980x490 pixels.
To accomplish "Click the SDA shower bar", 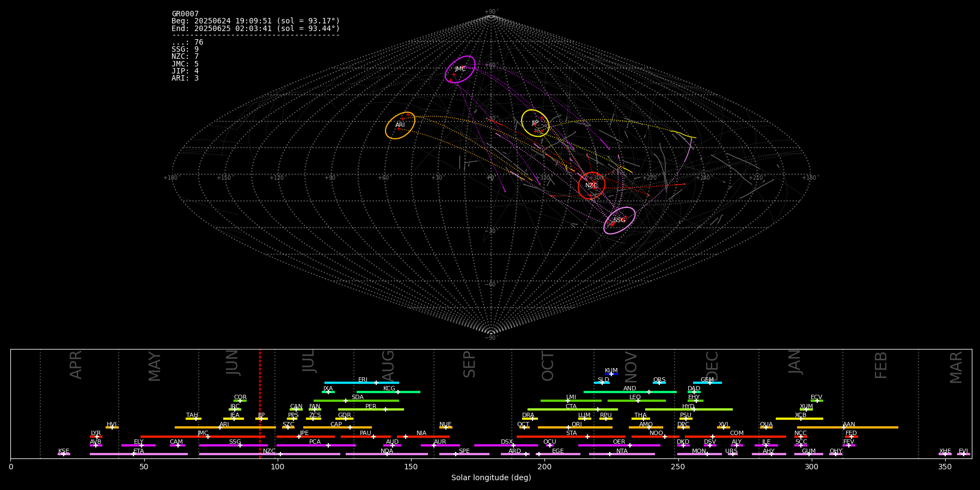I will click(356, 401).
